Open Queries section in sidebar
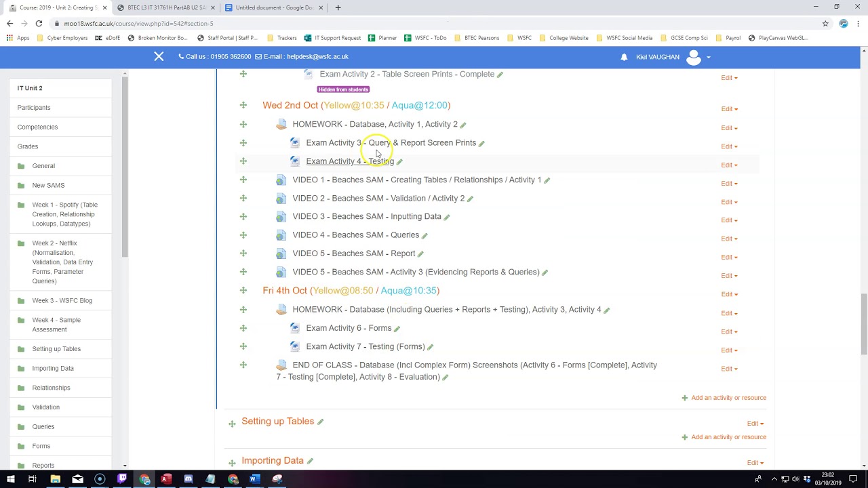The image size is (868, 488). pos(43,427)
